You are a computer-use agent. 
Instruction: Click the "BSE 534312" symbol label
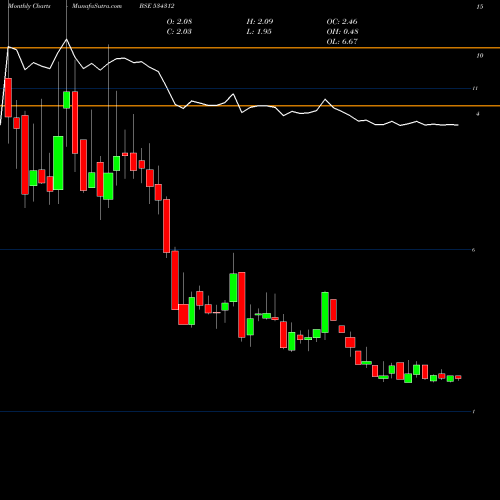click(x=157, y=6)
